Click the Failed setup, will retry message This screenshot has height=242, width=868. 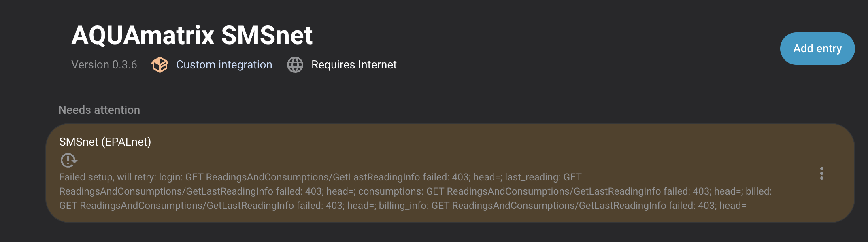pos(107,177)
